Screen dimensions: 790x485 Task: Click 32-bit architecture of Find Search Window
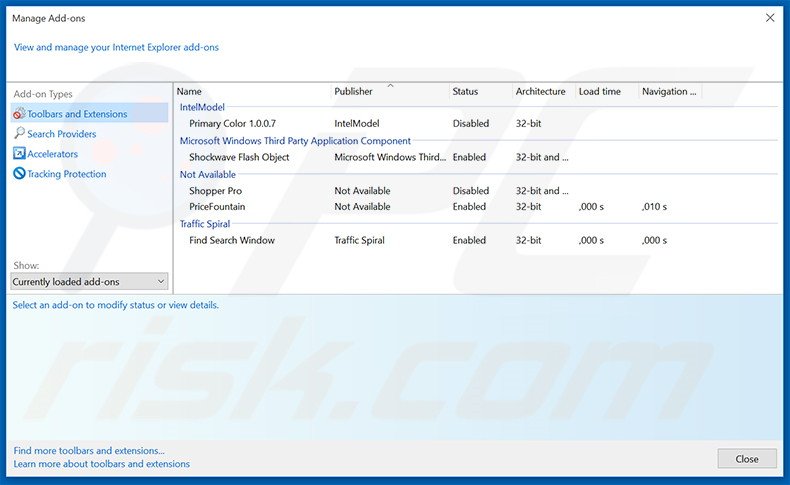528,240
